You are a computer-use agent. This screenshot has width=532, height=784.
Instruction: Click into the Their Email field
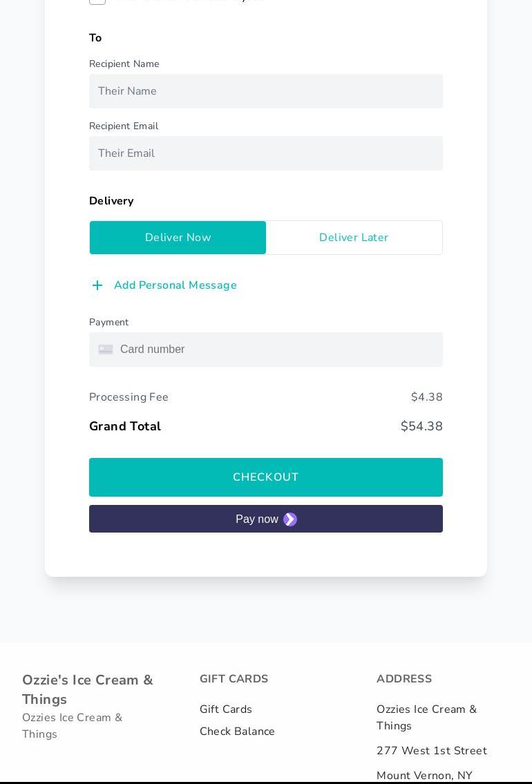click(266, 153)
